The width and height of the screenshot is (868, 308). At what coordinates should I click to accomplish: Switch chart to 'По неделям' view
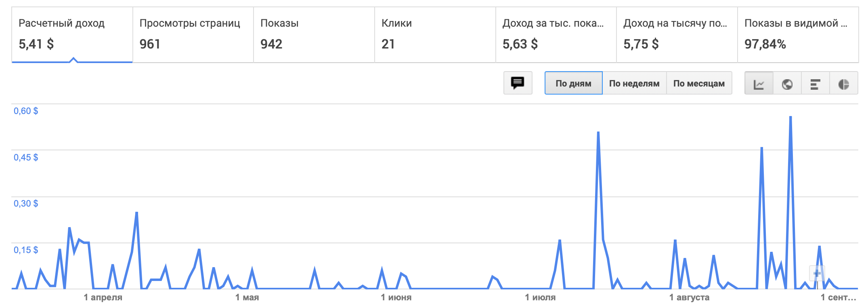(634, 83)
